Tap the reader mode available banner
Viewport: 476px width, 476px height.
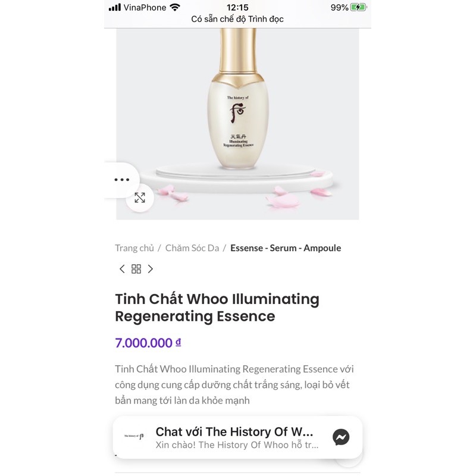coord(237,19)
